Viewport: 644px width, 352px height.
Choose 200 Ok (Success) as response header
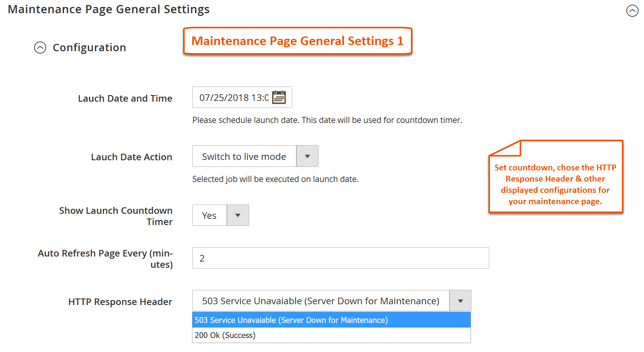click(x=225, y=335)
